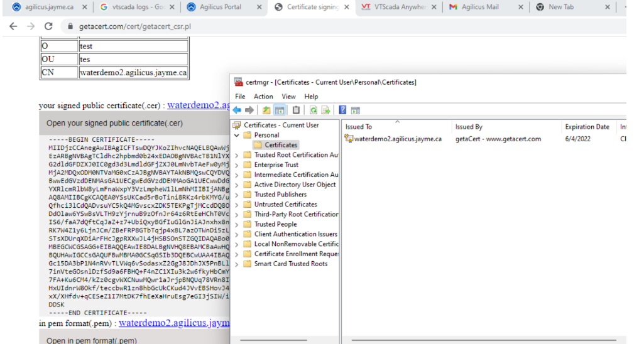
Task: Collapse the Personal folder in tree
Action: click(237, 135)
